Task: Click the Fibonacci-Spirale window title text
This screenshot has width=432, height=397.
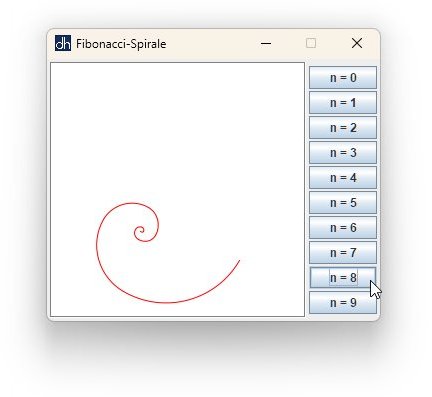Action: [x=121, y=44]
